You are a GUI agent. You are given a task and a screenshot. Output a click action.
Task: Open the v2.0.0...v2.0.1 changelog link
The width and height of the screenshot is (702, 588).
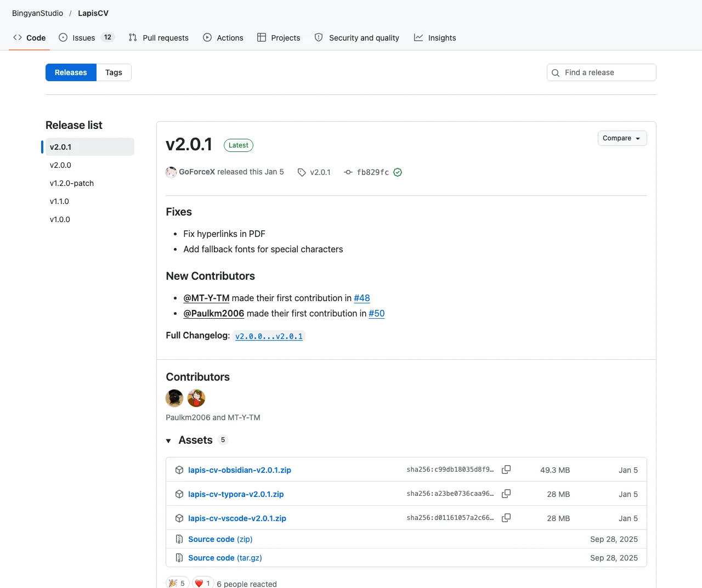pos(269,336)
